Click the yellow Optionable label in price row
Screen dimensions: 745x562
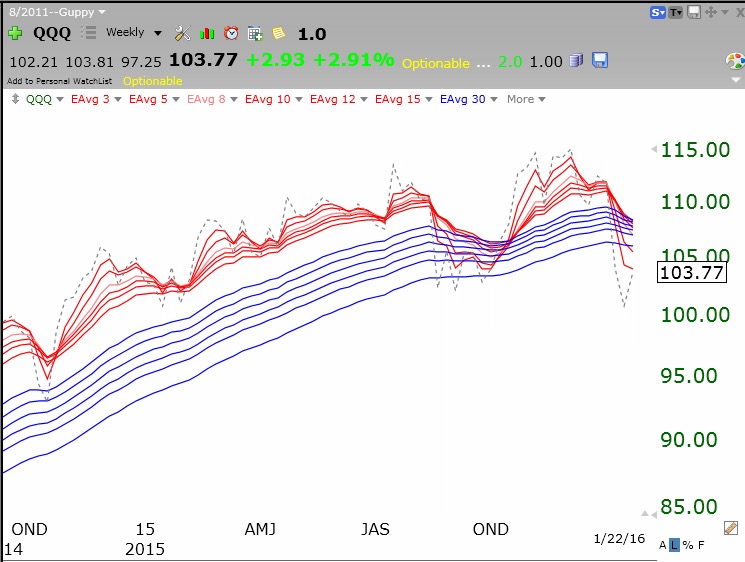coord(436,63)
